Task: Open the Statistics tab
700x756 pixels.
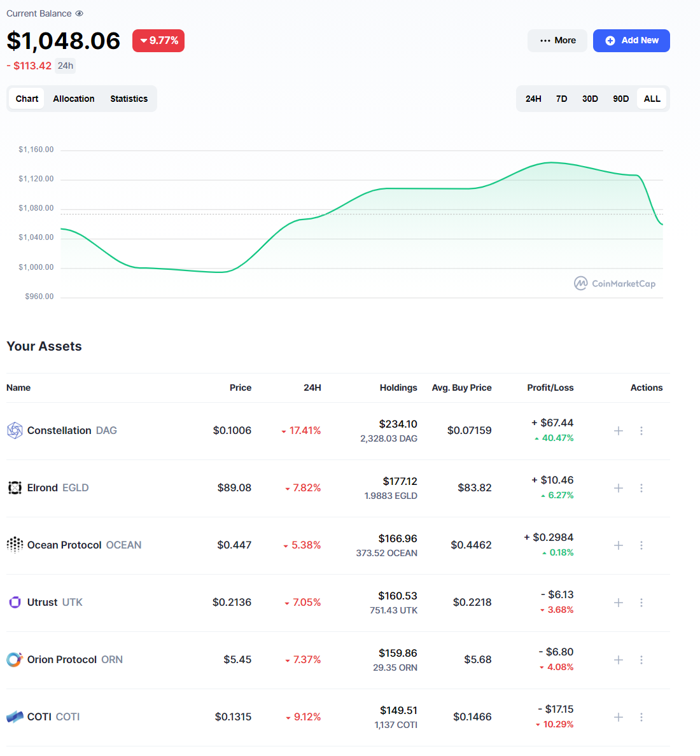Action: 129,99
